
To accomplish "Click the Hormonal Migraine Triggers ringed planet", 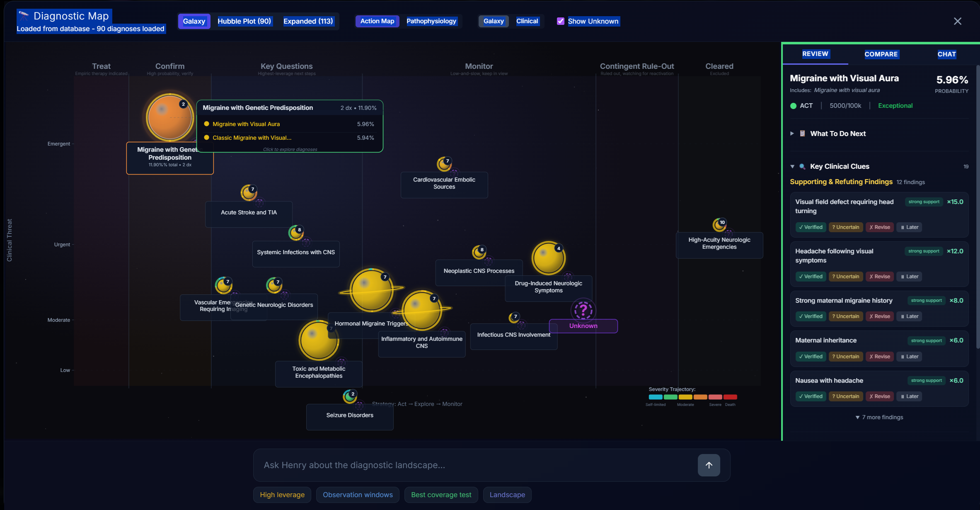I will click(371, 290).
